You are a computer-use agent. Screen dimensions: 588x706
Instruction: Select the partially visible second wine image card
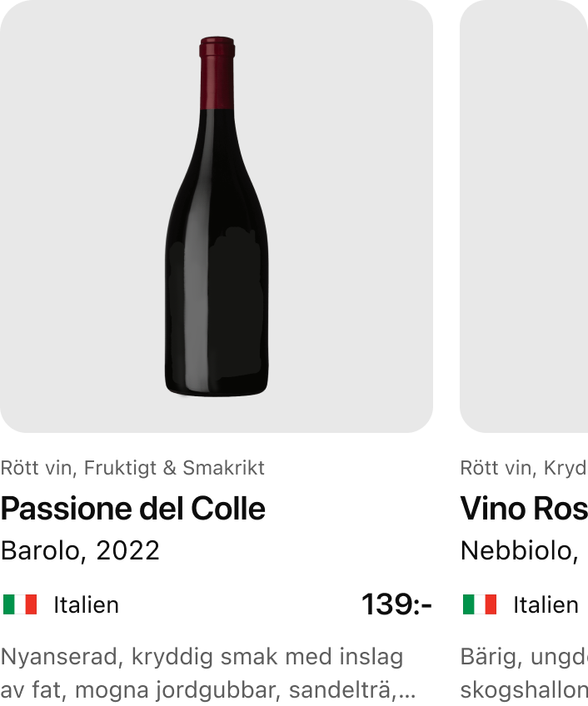coord(525,216)
